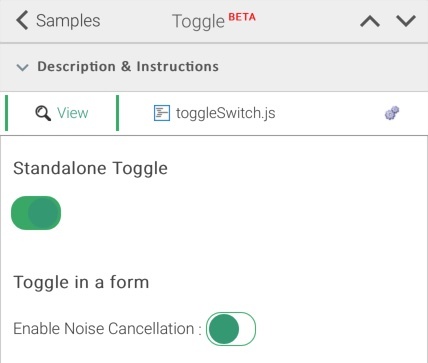The width and height of the screenshot is (428, 363).
Task: Go back to Samples
Action: [58, 21]
